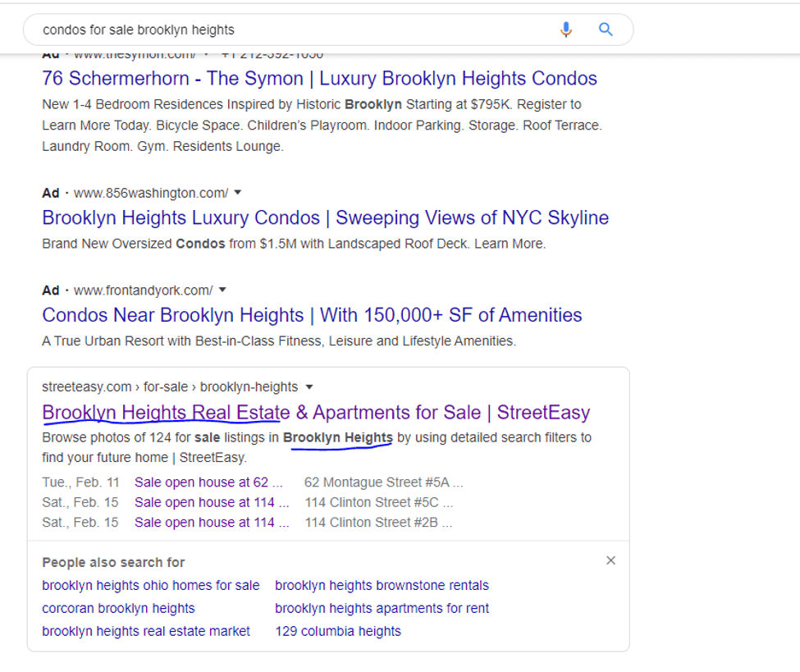Click www.856washington.com ad URL text
This screenshot has width=800, height=672.
tap(151, 194)
